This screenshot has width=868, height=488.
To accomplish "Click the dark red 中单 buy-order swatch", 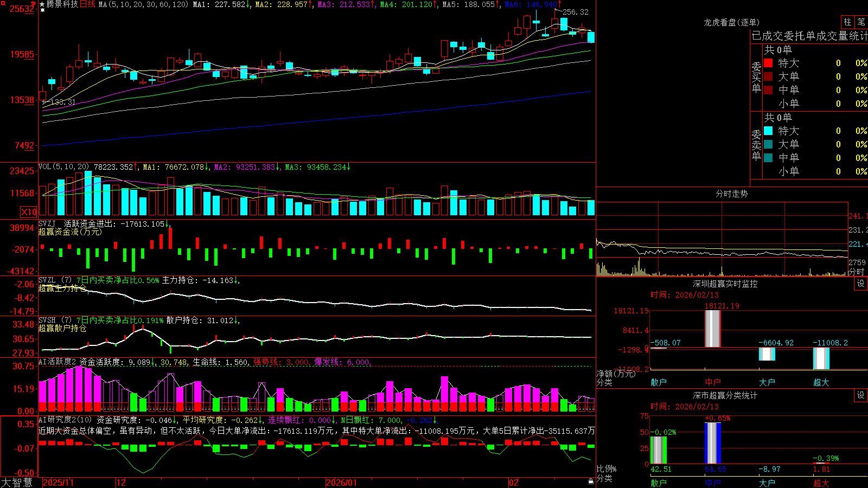I will [768, 90].
